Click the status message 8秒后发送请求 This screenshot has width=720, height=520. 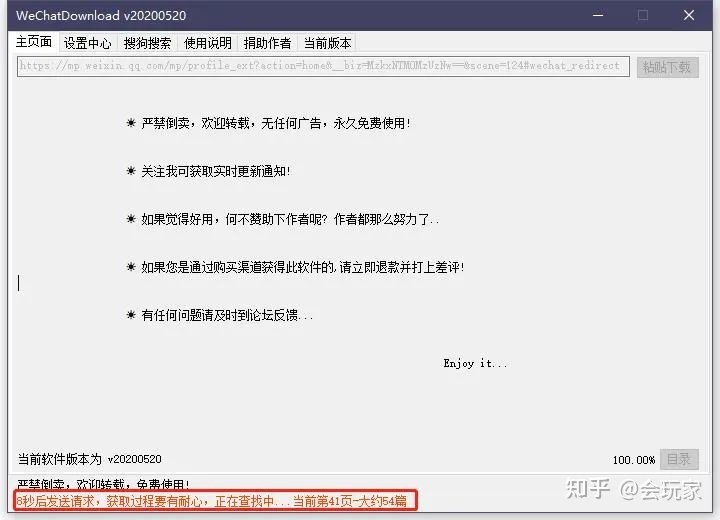[x=212, y=501]
